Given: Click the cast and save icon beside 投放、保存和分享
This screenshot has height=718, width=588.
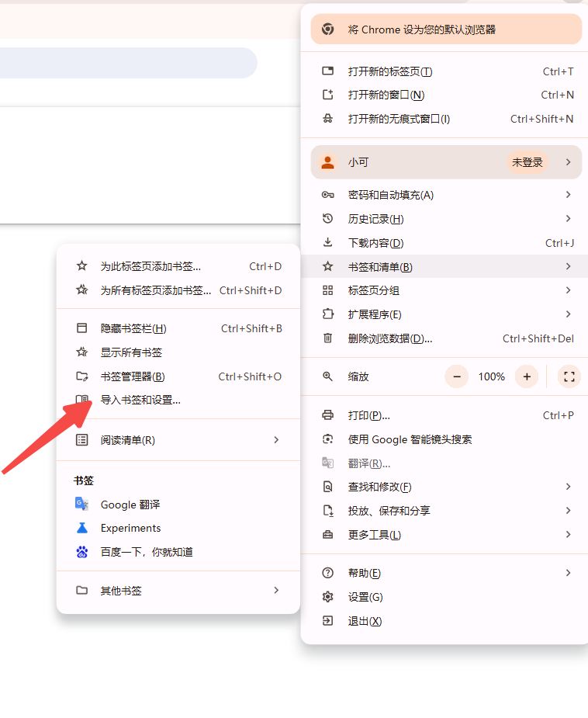Looking at the screenshot, I should coord(327,511).
